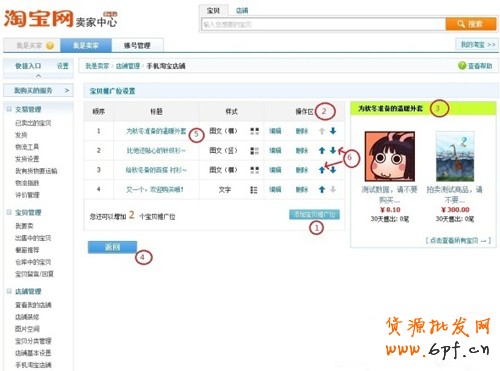Open 图片空间 in sidebar
Image resolution: width=500 pixels, height=371 pixels.
point(27,329)
